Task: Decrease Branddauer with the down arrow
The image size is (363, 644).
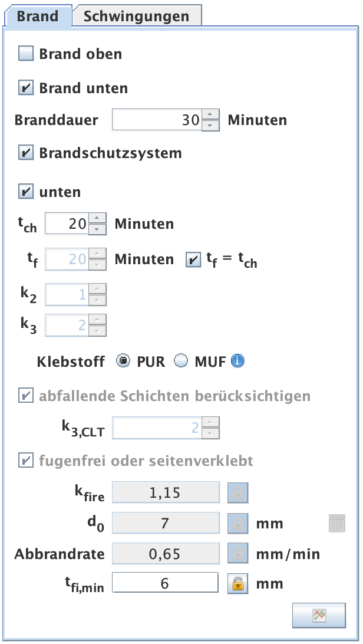Action: click(x=210, y=125)
